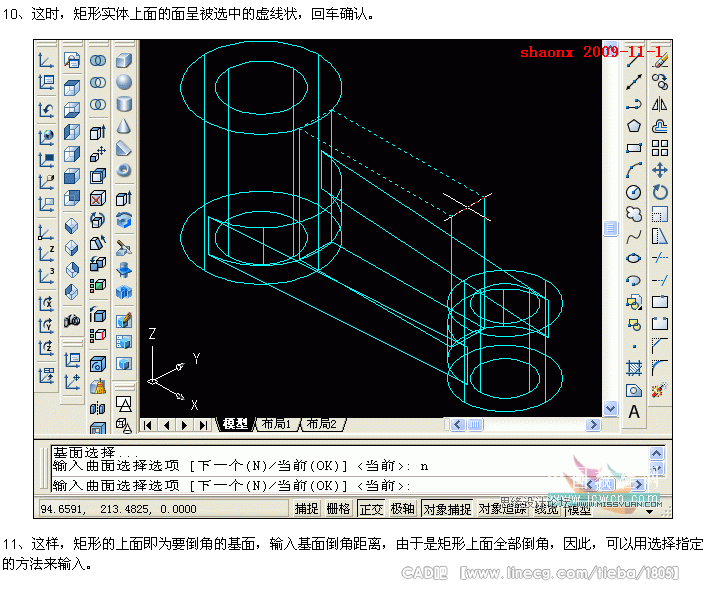The image size is (708, 590).
Task: Select the Array modify tool
Action: pyautogui.click(x=660, y=149)
